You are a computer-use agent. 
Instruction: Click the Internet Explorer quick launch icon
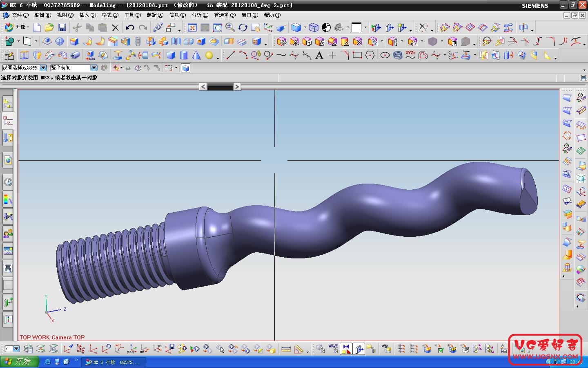click(x=47, y=362)
